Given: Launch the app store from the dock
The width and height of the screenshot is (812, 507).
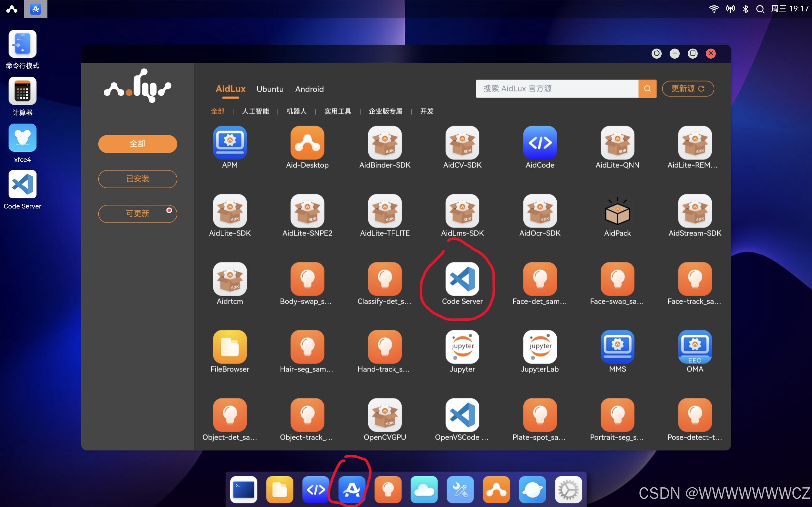Looking at the screenshot, I should pyautogui.click(x=351, y=490).
